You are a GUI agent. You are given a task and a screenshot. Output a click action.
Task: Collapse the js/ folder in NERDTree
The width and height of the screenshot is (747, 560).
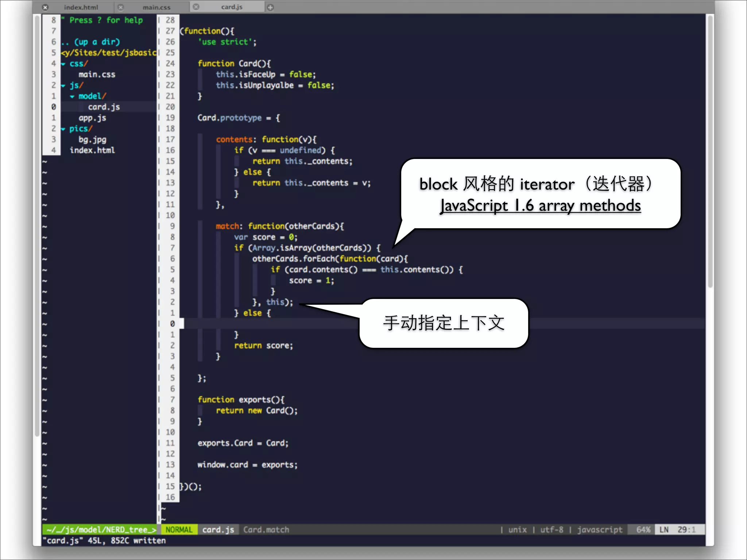click(63, 86)
